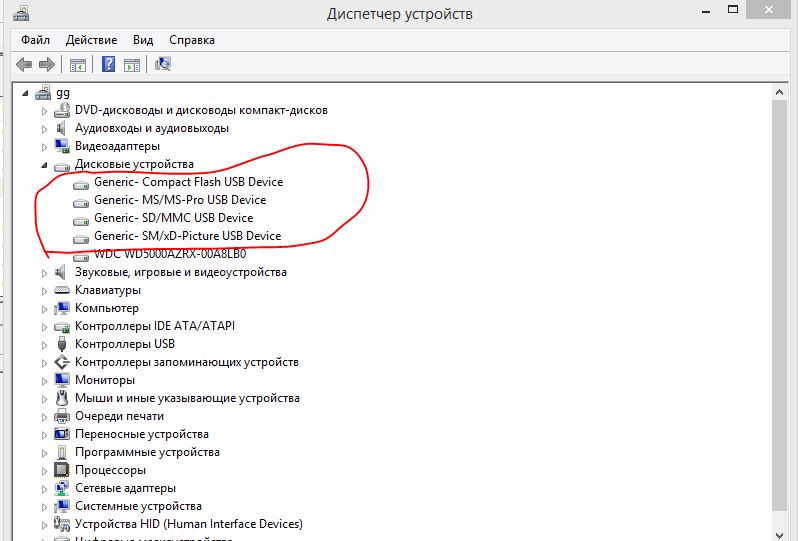Expand the Видеоадаптеры node

tap(44, 147)
